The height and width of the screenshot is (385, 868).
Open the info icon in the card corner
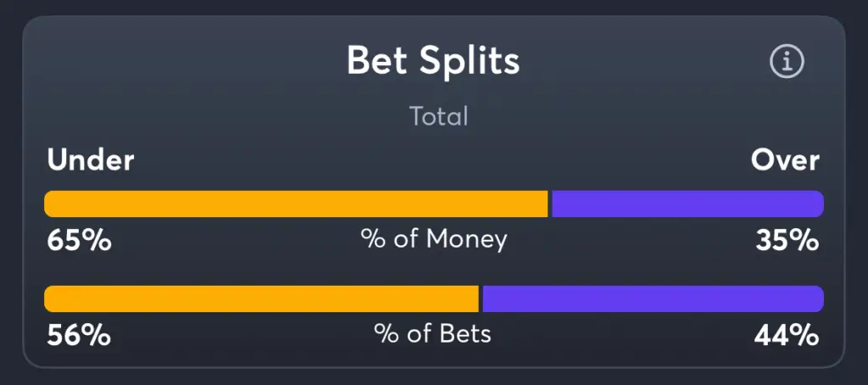point(787,61)
